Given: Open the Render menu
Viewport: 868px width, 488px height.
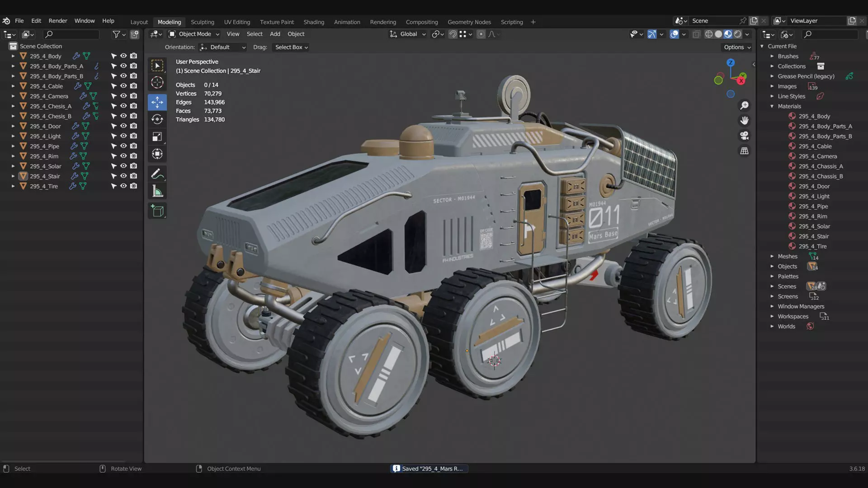Looking at the screenshot, I should [58, 21].
